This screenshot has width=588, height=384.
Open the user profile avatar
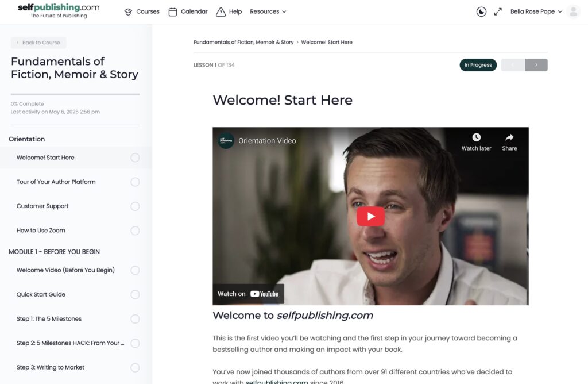tap(573, 11)
